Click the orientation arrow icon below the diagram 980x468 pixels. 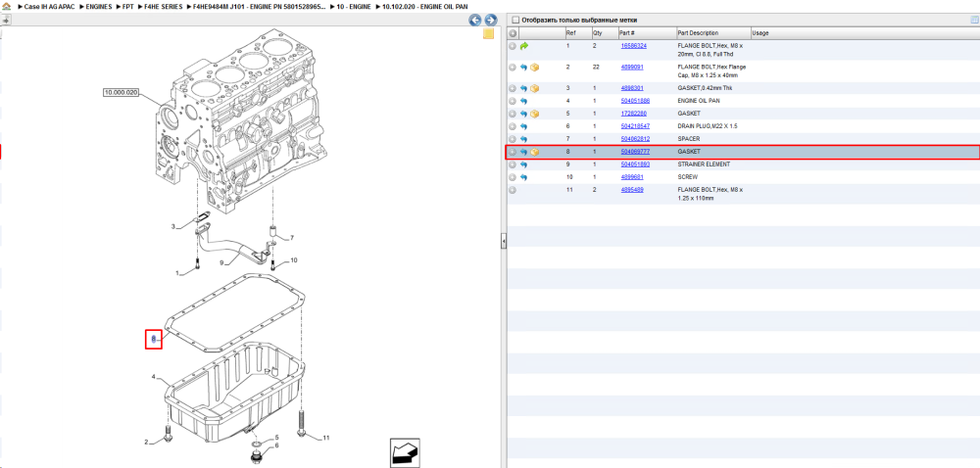[405, 451]
